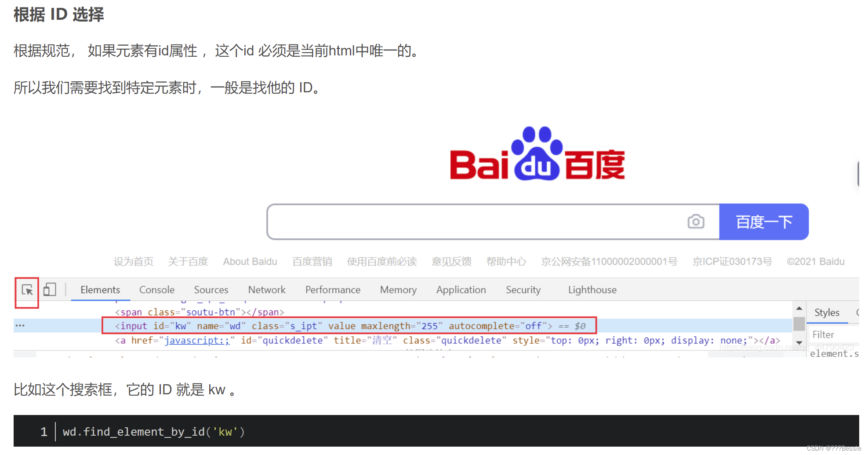Open the 百度营销 footer link
Viewport: 868px width, 455px height.
click(312, 262)
